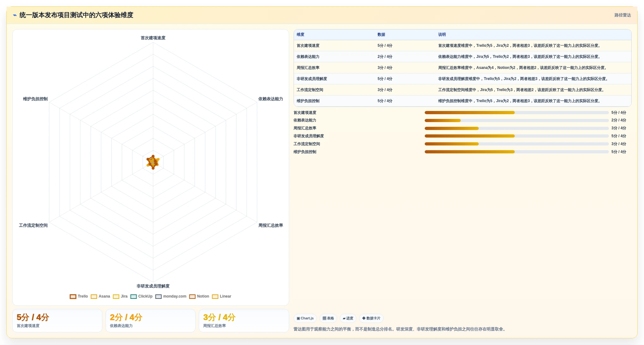
Task: Toggle the Jira legend swatch
Action: coord(116,297)
